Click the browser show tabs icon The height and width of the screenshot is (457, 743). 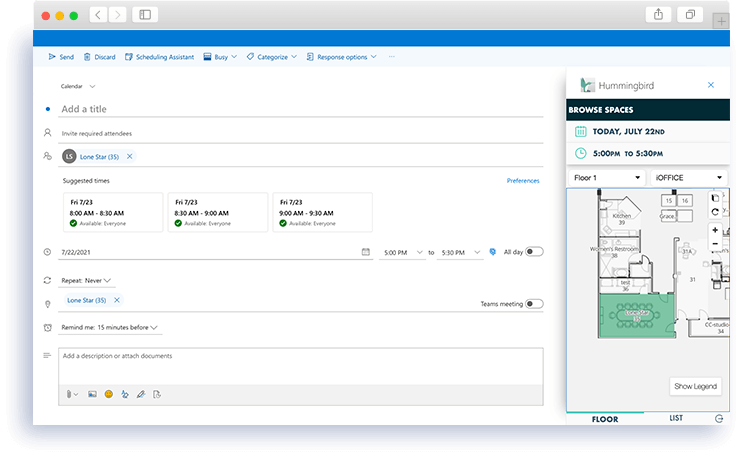pos(690,15)
